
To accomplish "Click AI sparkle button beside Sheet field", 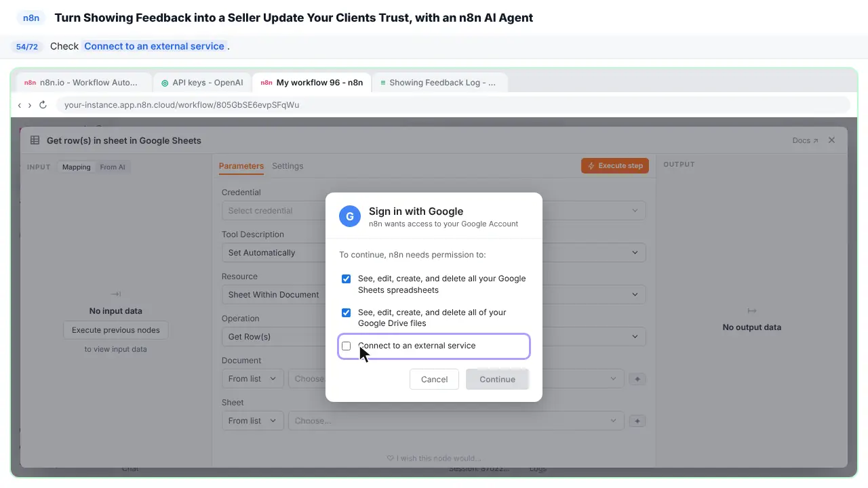I will click(x=637, y=421).
